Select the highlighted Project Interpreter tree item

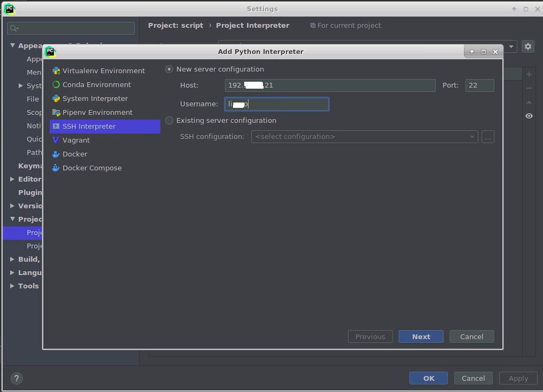pos(22,232)
